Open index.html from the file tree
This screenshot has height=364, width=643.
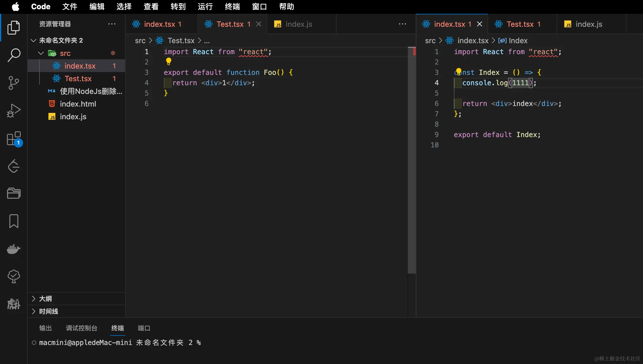[x=78, y=104]
